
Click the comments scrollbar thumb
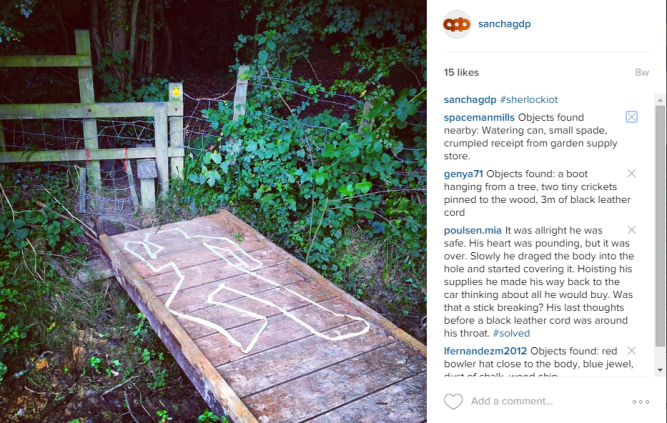pyautogui.click(x=660, y=226)
